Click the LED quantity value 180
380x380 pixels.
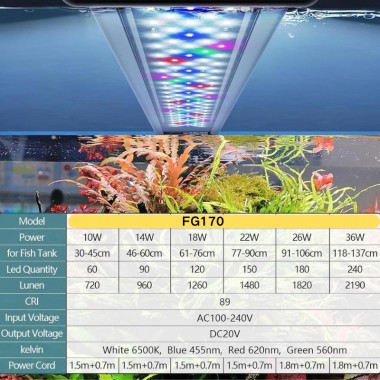(302, 269)
